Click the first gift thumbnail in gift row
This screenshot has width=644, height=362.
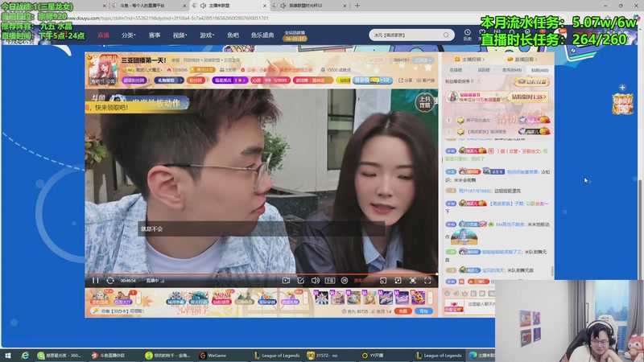tap(321, 297)
